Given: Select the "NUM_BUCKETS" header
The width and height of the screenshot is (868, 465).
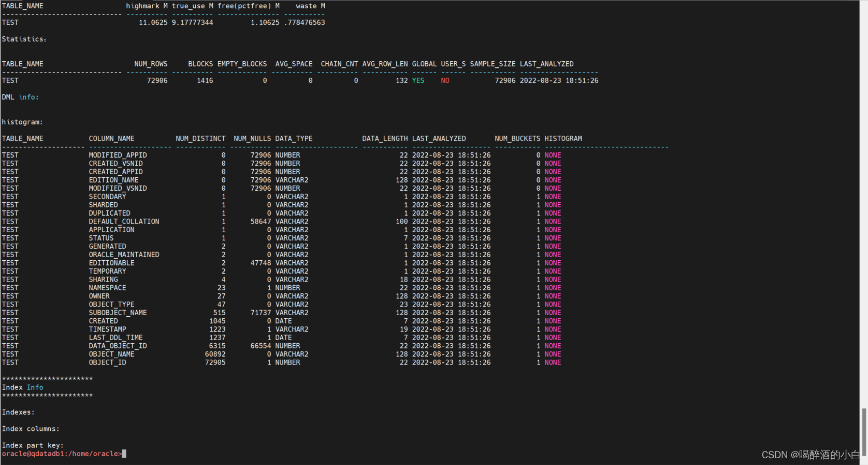Looking at the screenshot, I should point(517,139).
